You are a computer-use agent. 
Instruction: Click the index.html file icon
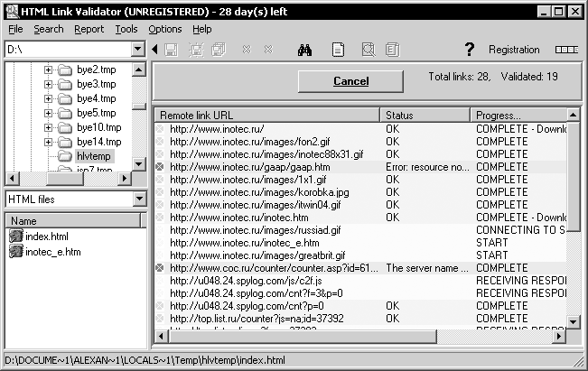[x=15, y=237]
